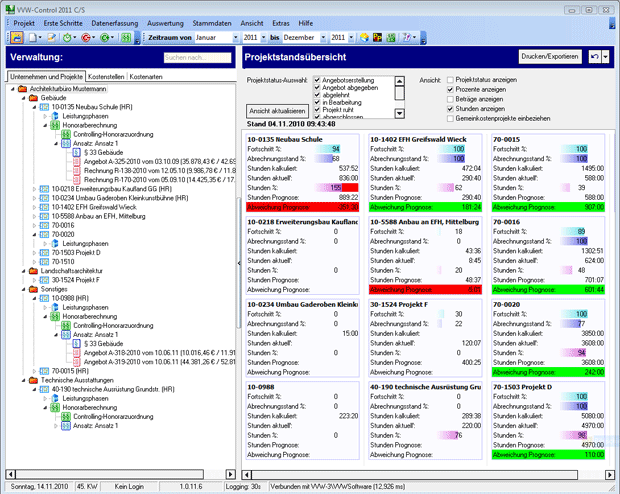Click folder icon of Architekturbüro Mustermann

23,89
